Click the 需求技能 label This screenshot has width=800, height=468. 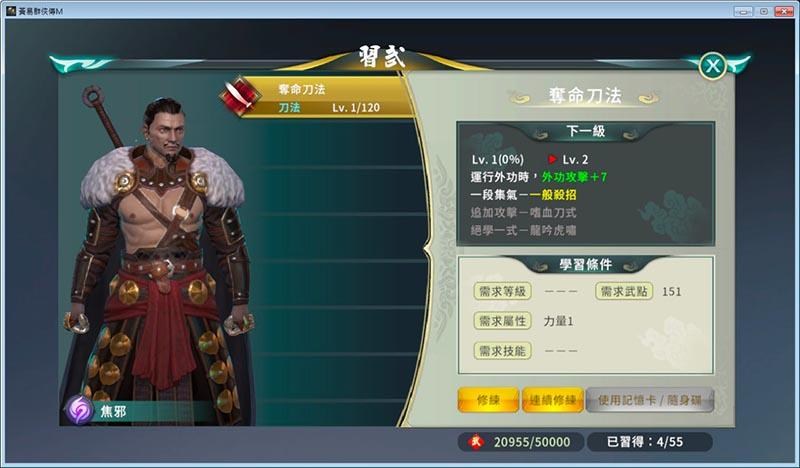point(503,351)
